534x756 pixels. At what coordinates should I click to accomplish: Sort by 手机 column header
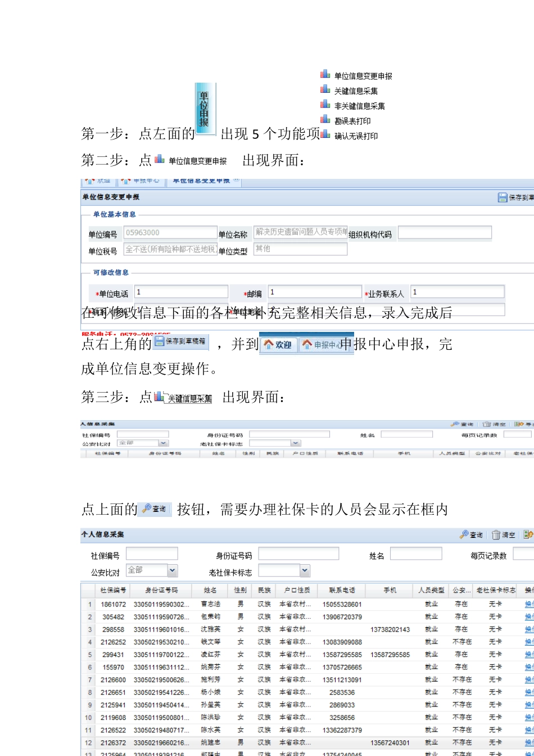(390, 590)
